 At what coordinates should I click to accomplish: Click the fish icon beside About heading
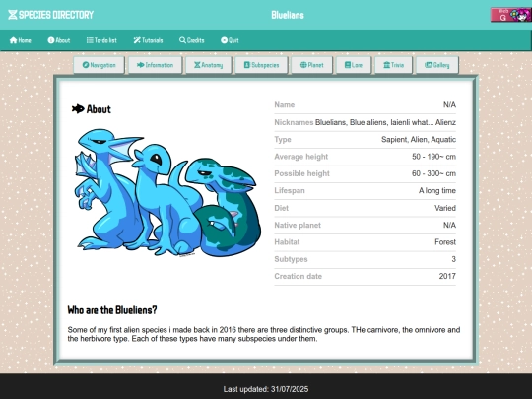pyautogui.click(x=78, y=109)
